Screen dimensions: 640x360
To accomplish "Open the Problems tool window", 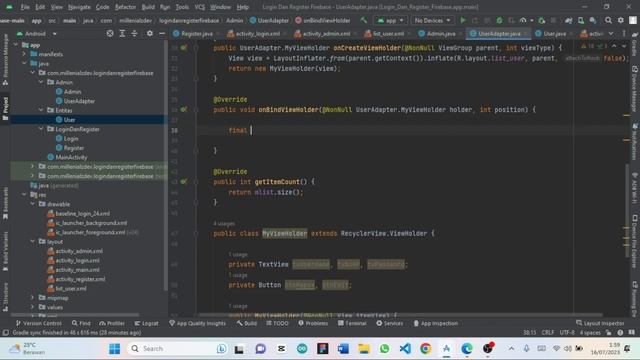I will point(313,323).
